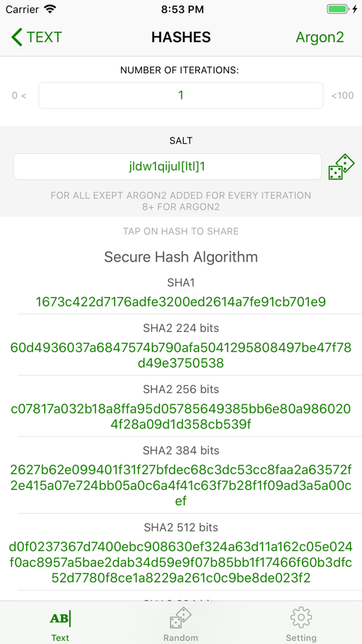Share the SHA2 256 bits hash
362x644 pixels.
point(181,416)
